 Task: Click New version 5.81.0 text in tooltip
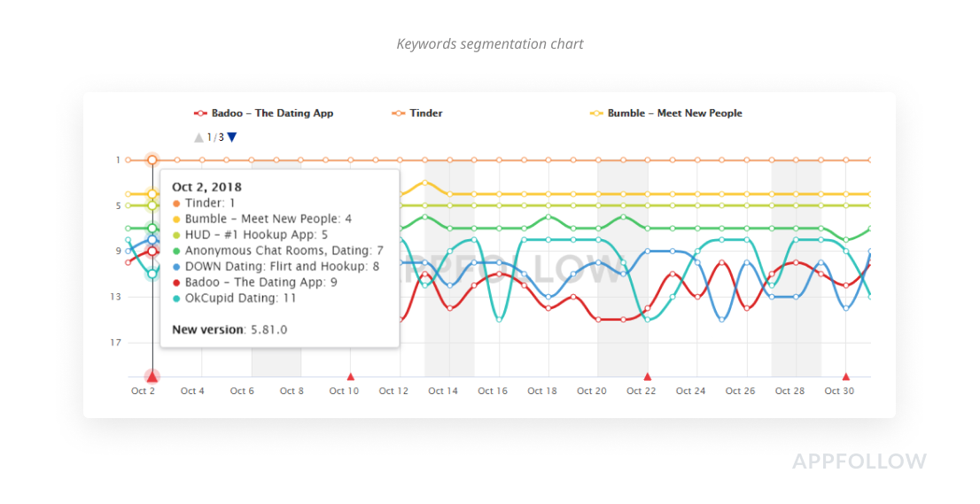(229, 330)
